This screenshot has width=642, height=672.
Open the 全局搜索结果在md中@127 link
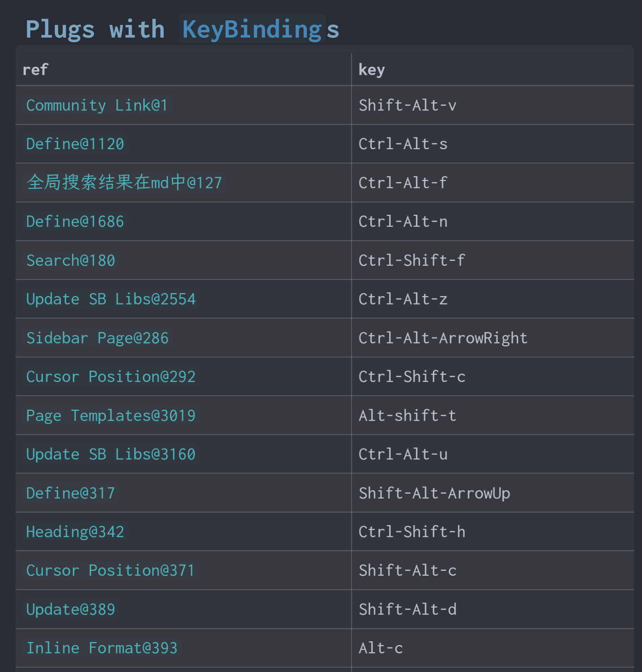(124, 183)
